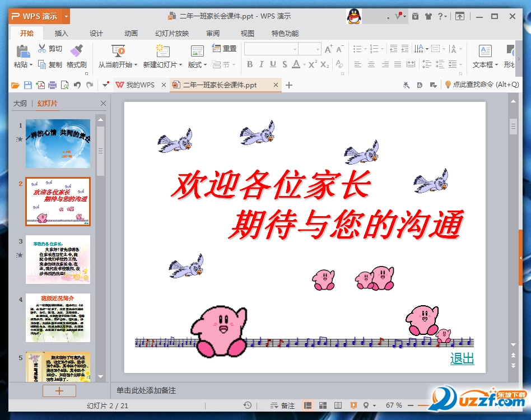Expand the numbered list style dropdown
Image resolution: width=531 pixels, height=420 pixels.
(x=383, y=49)
